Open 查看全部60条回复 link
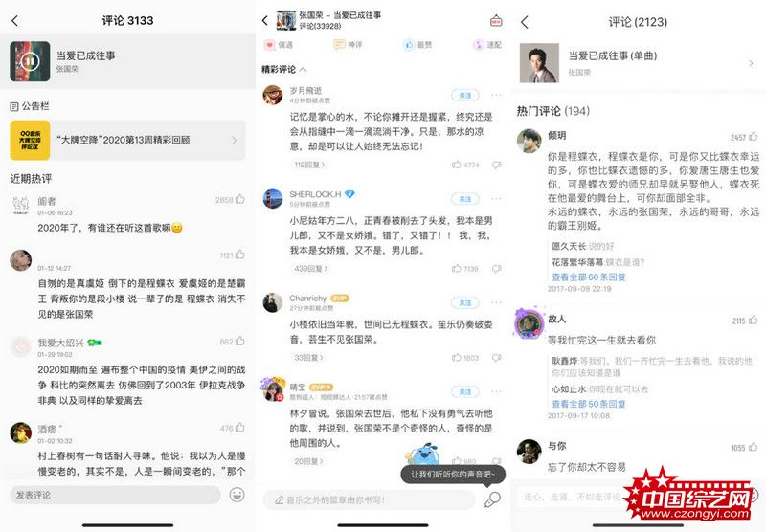Image resolution: width=766 pixels, height=532 pixels. point(589,277)
